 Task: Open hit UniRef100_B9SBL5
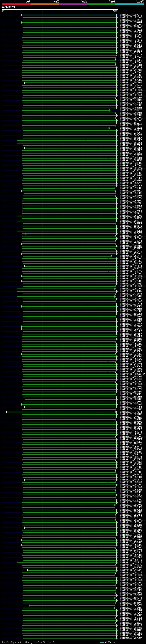[131, 148]
